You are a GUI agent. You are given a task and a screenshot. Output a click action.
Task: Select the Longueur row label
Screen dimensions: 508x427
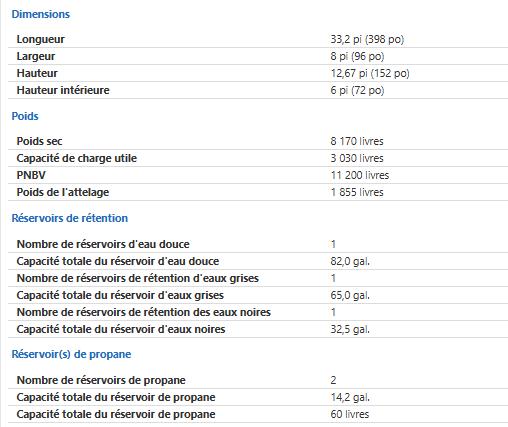(41, 39)
